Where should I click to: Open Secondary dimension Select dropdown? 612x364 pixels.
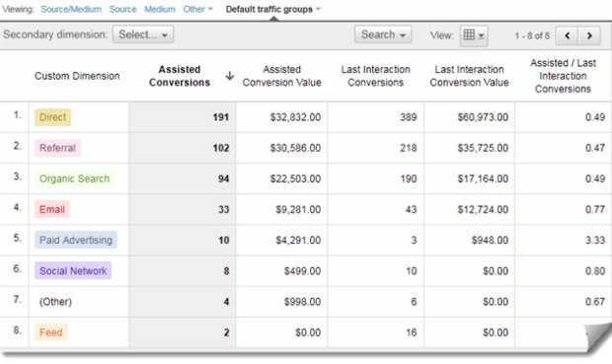143,35
